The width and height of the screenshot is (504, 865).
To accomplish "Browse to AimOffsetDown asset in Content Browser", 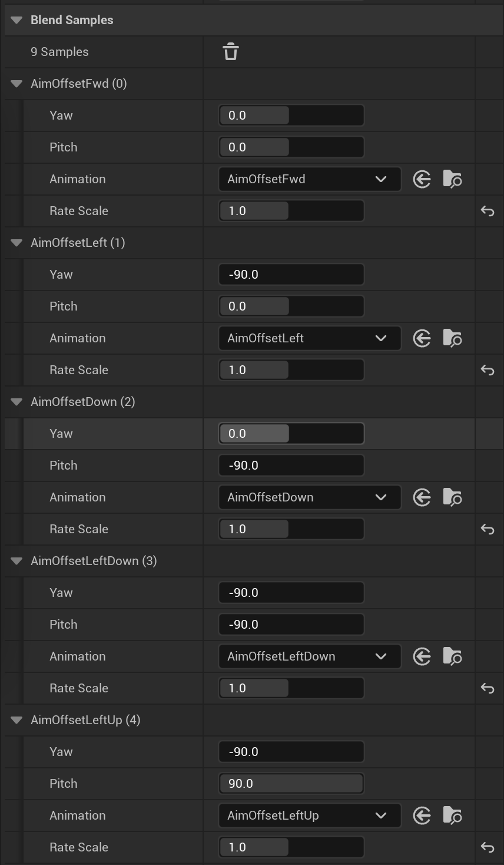I will [452, 497].
